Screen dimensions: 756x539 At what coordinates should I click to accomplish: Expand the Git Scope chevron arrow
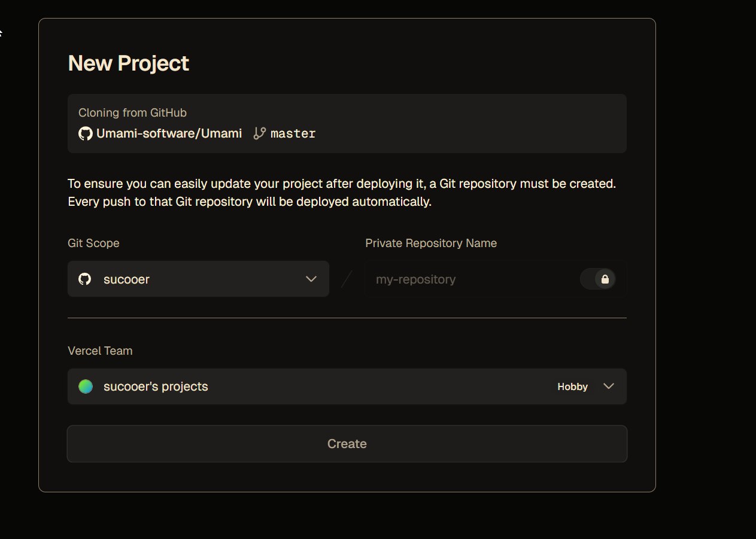(311, 279)
